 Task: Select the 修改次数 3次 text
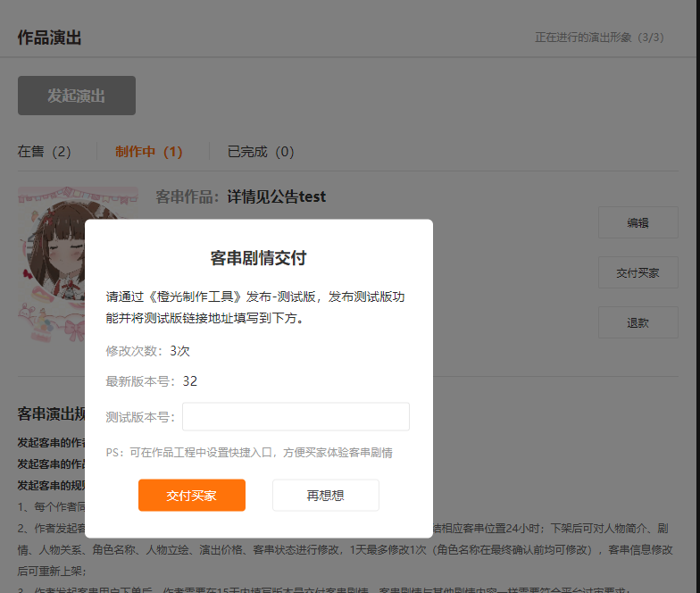(x=147, y=351)
